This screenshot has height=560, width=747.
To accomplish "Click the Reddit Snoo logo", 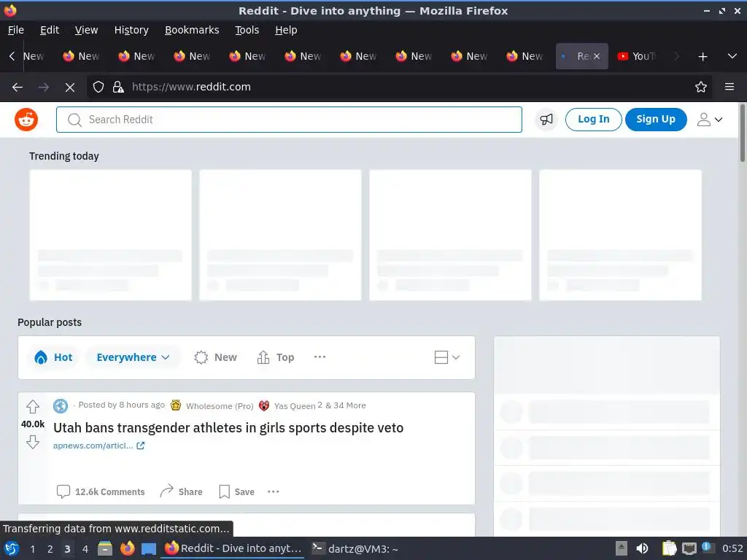I will click(x=26, y=120).
